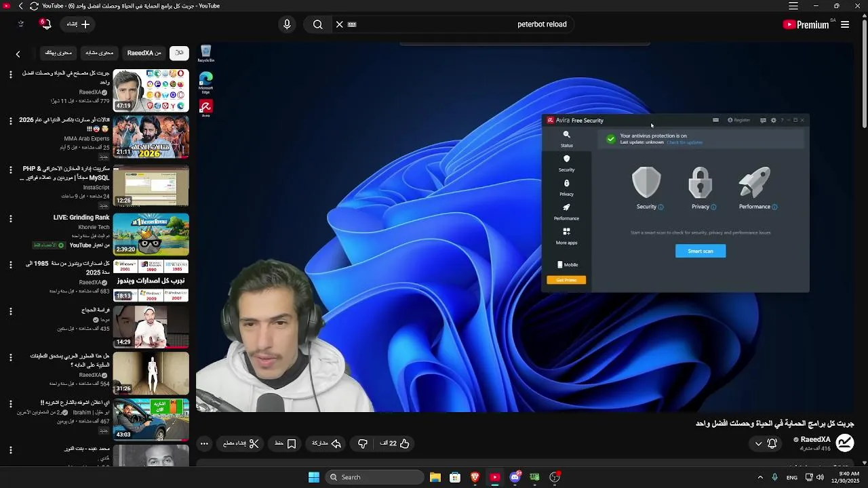Image resolution: width=868 pixels, height=488 pixels.
Task: Save the video with the bookmark حفظ button
Action: [x=285, y=443]
